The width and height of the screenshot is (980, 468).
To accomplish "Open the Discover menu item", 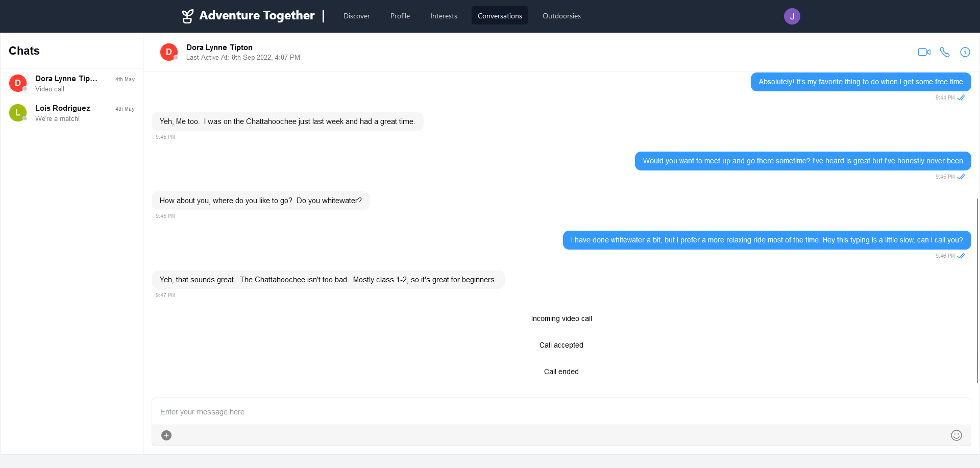I will (x=357, y=16).
